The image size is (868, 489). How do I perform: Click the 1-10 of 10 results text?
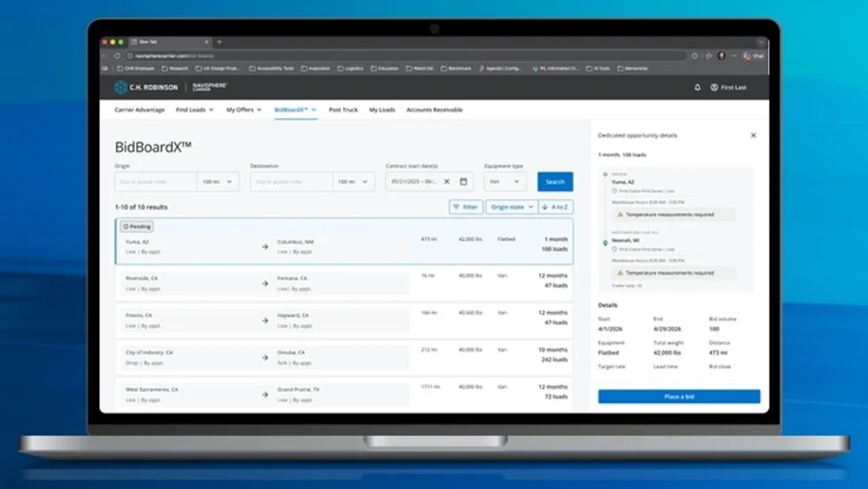click(141, 207)
